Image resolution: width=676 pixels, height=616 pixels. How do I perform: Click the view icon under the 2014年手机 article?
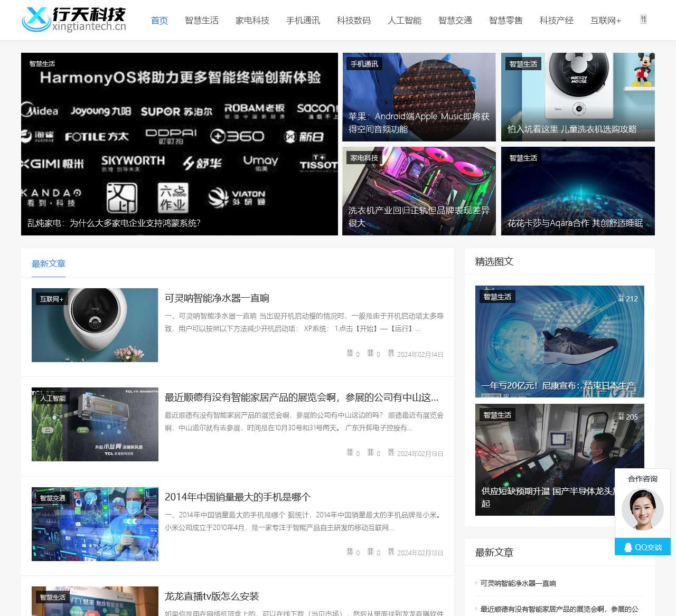(350, 552)
